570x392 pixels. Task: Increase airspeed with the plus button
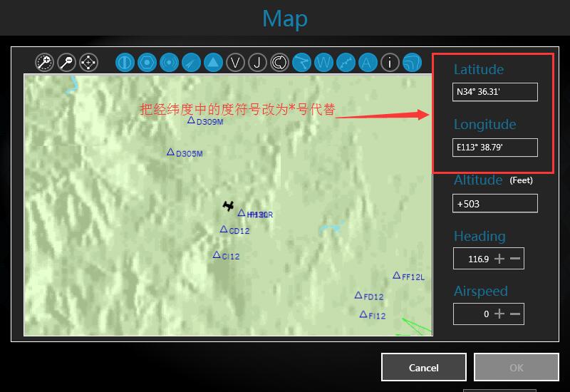click(x=499, y=314)
